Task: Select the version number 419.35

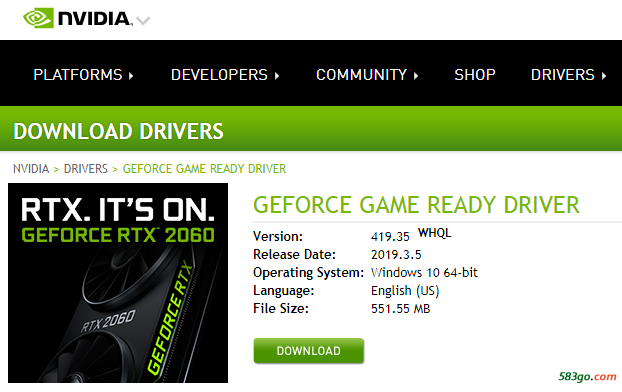Action: coord(390,237)
